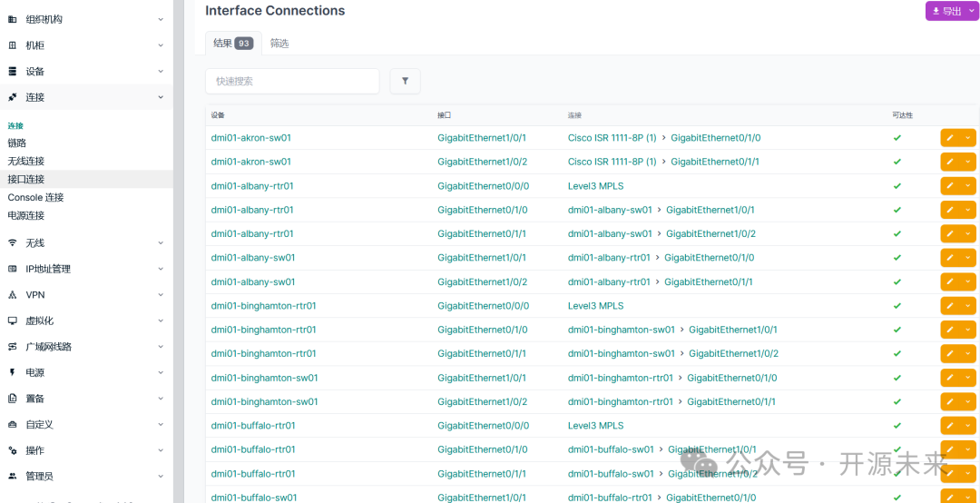Click the 虚拟化 monitor icon in sidebar
This screenshot has width=980, height=503.
point(12,321)
